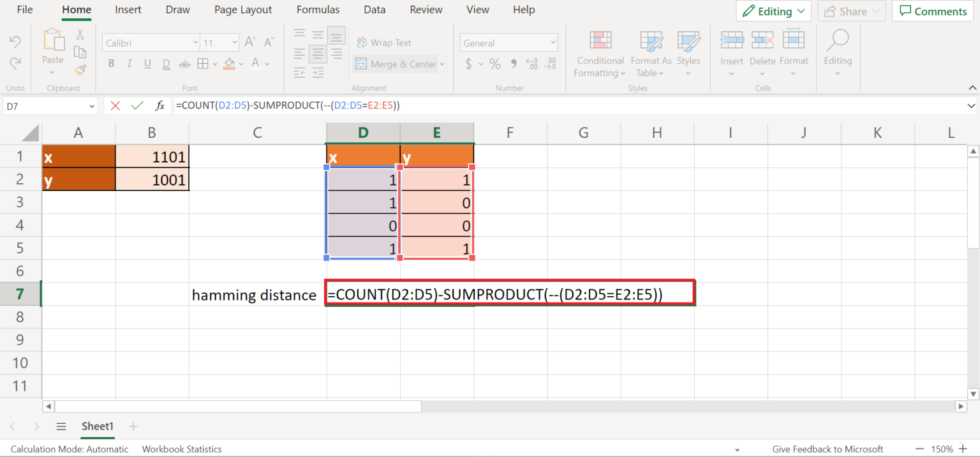Viewport: 980px width, 457px height.
Task: Switch to the Formulas ribbon tab
Action: pos(318,10)
